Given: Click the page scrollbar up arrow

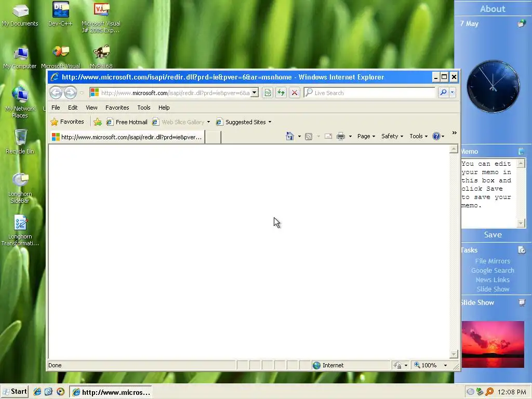Looking at the screenshot, I should [x=454, y=149].
